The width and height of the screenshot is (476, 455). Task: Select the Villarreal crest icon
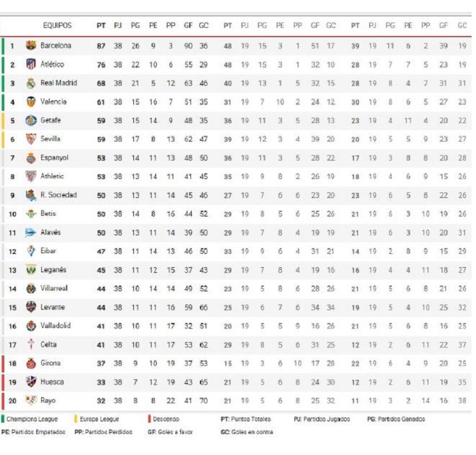pos(30,289)
